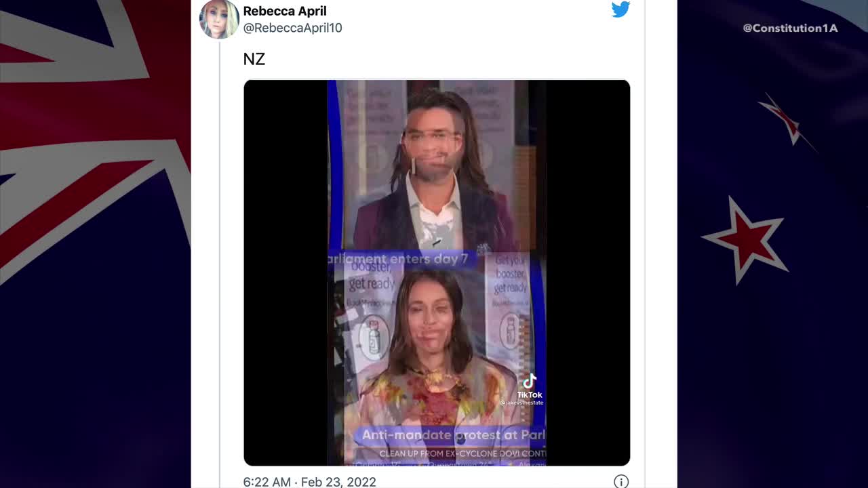This screenshot has height=488, width=868.
Task: Select the tweet text "NZ"
Action: coord(254,59)
